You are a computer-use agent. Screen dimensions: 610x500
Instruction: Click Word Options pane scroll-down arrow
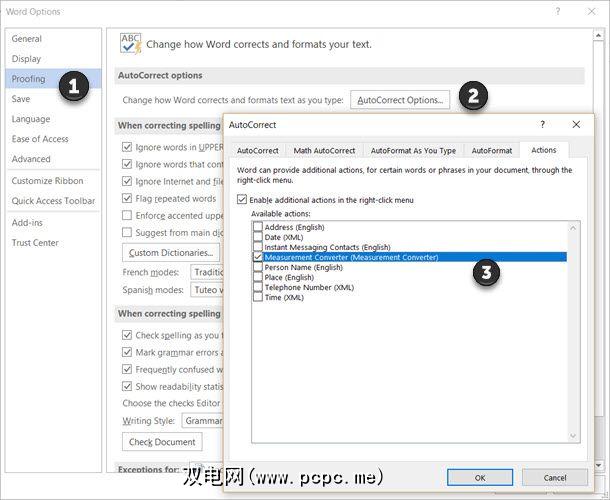coord(598,465)
